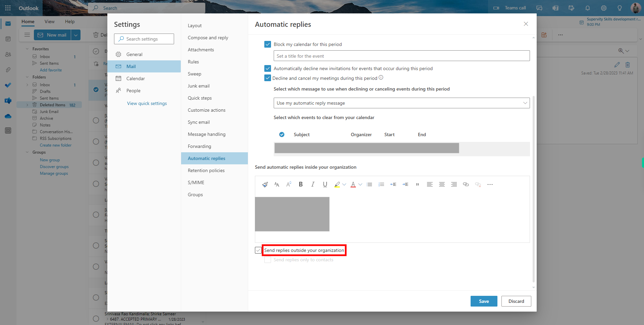The image size is (644, 325).
Task: Align text left in reply editor
Action: point(430,184)
